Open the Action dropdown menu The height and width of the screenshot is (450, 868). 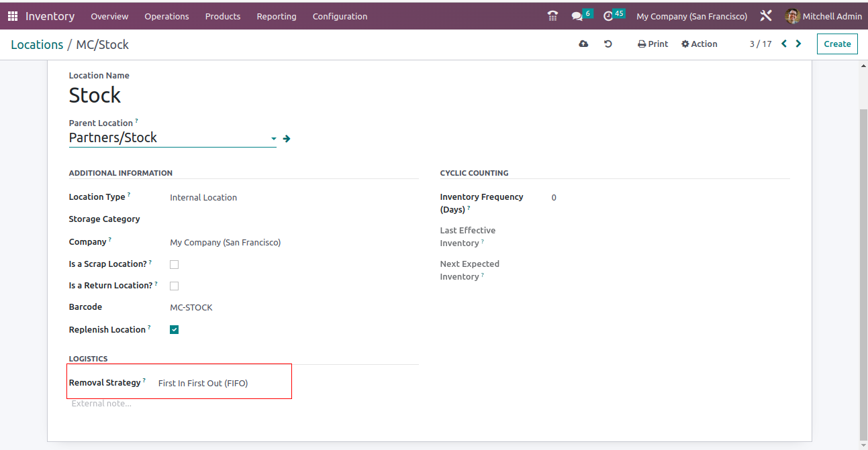pyautogui.click(x=699, y=44)
